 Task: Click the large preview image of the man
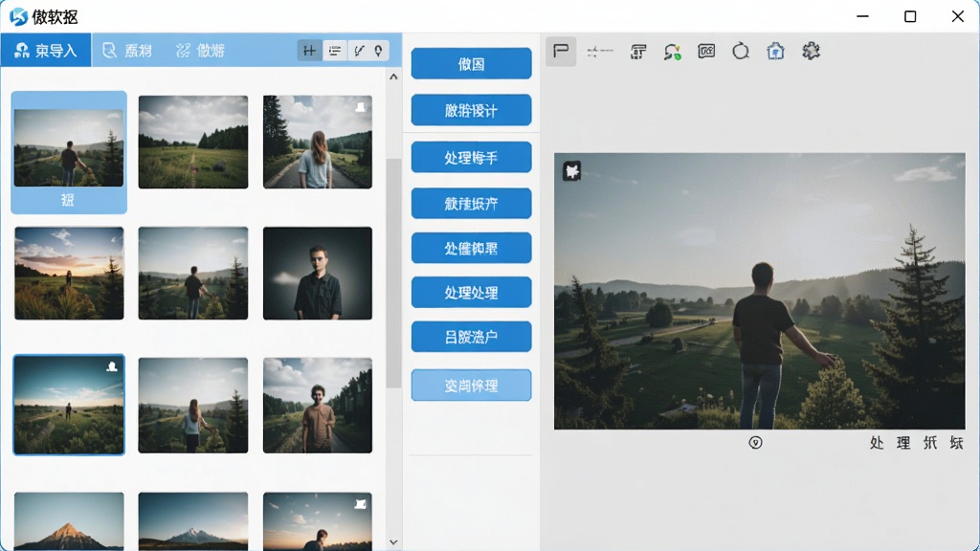click(759, 291)
